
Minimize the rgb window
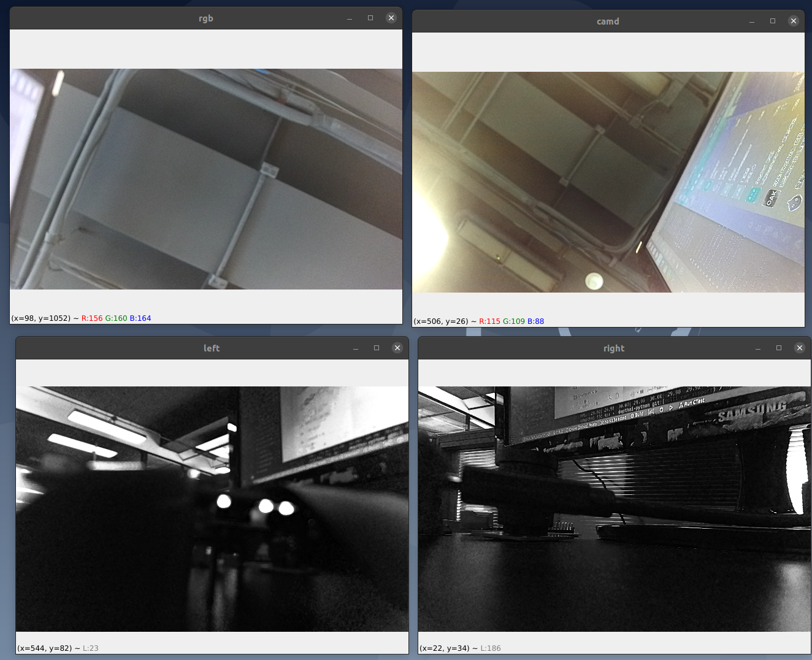coord(350,18)
